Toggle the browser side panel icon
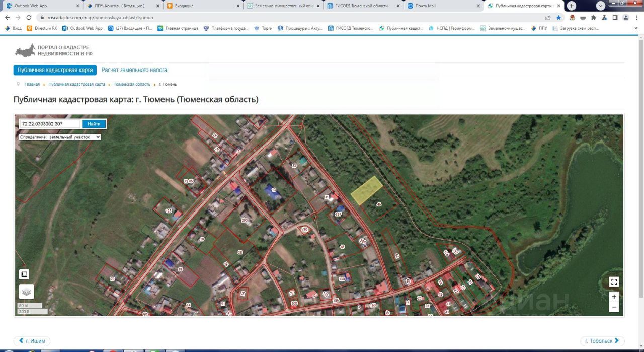This screenshot has height=352, width=644. tap(615, 17)
